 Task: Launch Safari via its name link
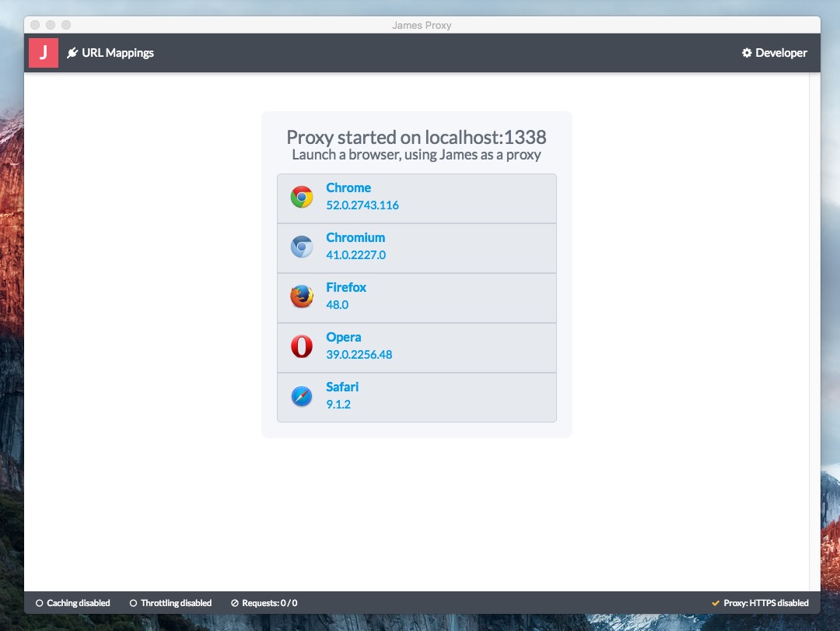(342, 387)
